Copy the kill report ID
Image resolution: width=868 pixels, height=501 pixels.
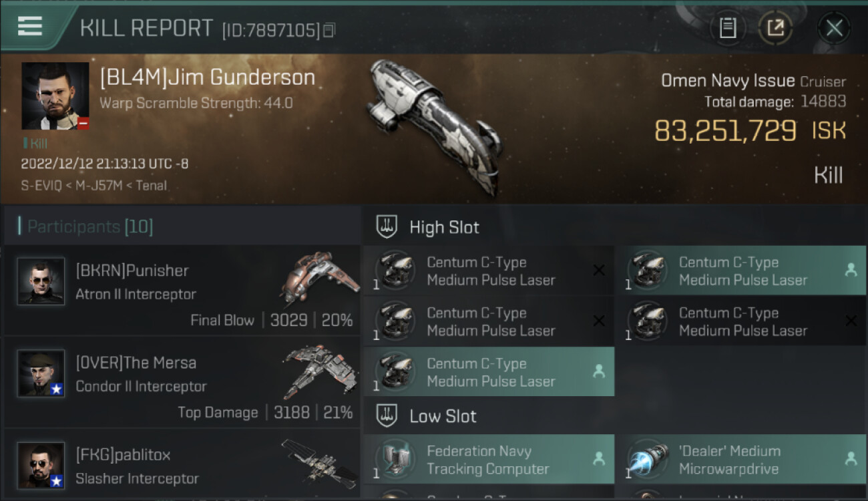click(x=329, y=30)
